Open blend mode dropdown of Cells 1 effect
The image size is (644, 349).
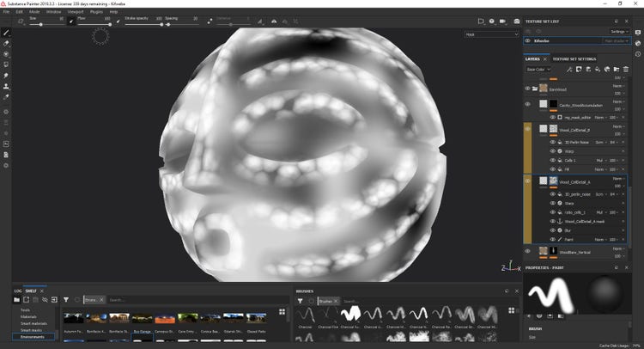point(601,161)
